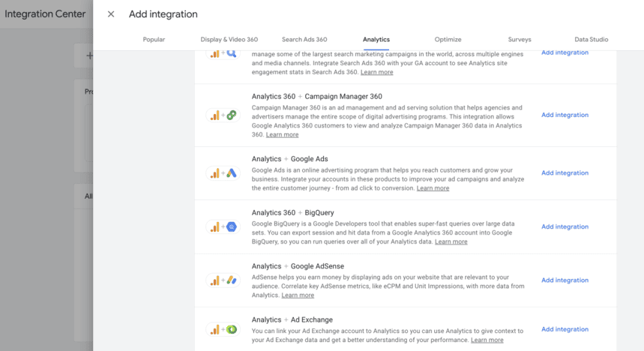This screenshot has width=644, height=351.
Task: Add the BigQuery integration
Action: (565, 226)
